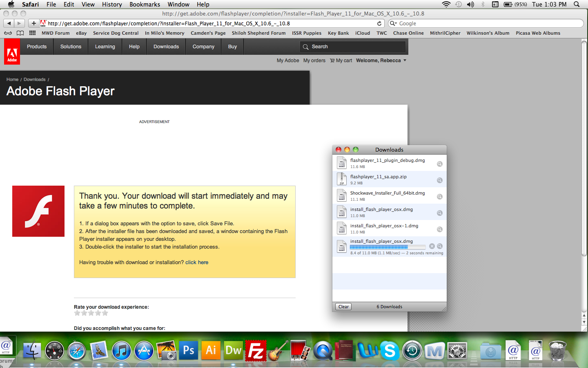Launch GarageBand guitar icon in the Dock

278,350
